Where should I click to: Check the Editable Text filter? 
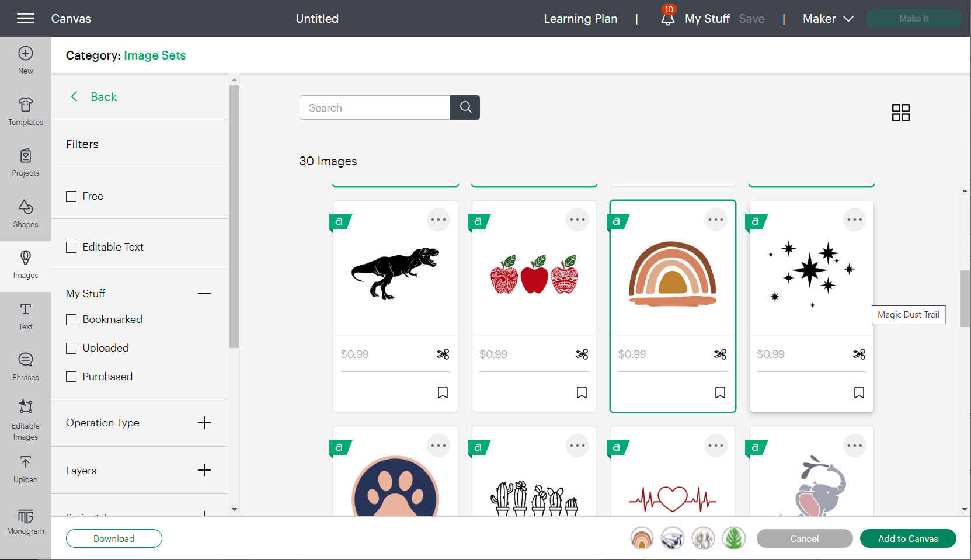71,248
